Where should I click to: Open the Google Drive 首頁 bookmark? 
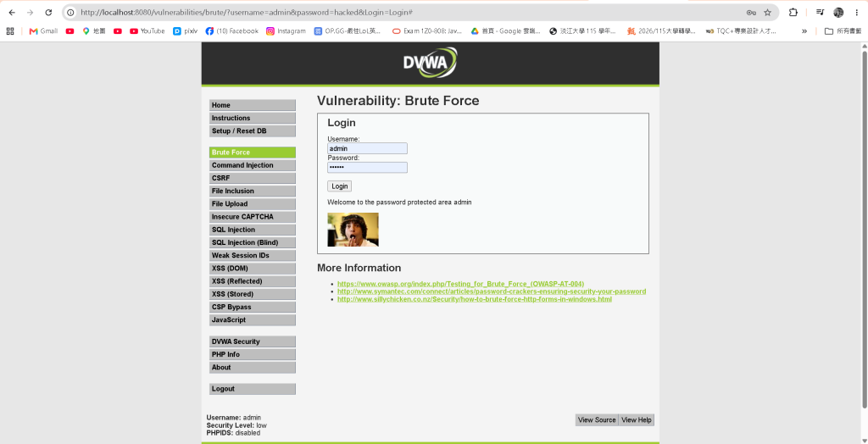tap(506, 31)
